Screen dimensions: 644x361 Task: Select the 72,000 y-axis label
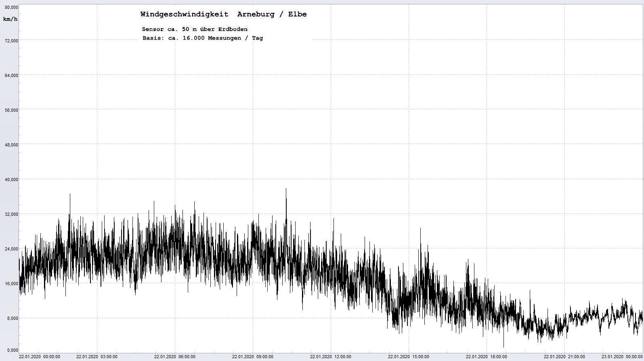pyautogui.click(x=11, y=41)
